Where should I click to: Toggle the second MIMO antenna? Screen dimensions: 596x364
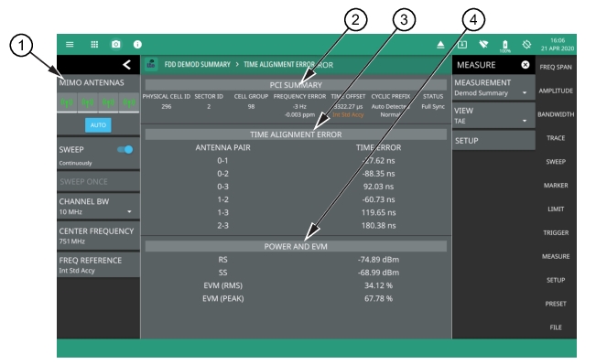87,102
